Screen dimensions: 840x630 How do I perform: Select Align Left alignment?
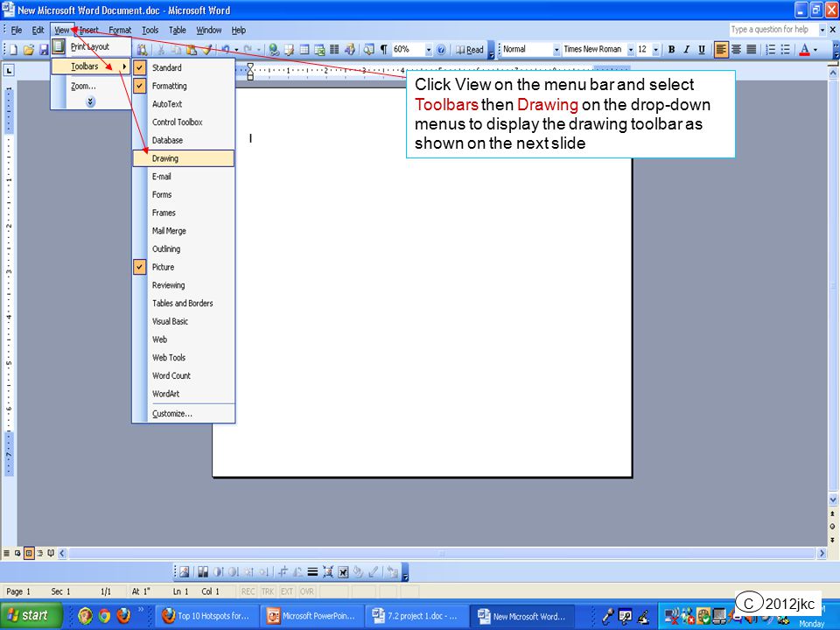(721, 50)
